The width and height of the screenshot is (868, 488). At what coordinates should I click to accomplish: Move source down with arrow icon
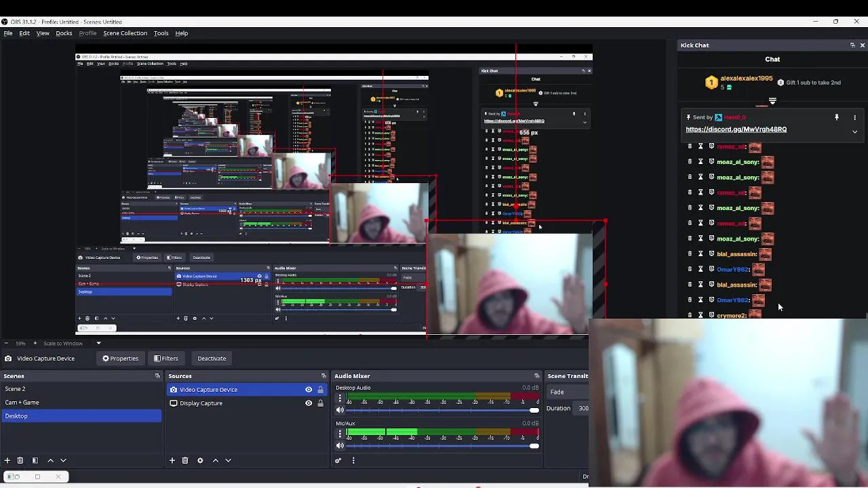click(228, 460)
